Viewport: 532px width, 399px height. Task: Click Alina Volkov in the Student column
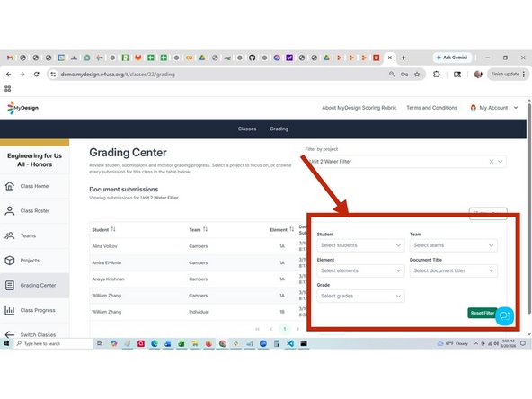104,246
